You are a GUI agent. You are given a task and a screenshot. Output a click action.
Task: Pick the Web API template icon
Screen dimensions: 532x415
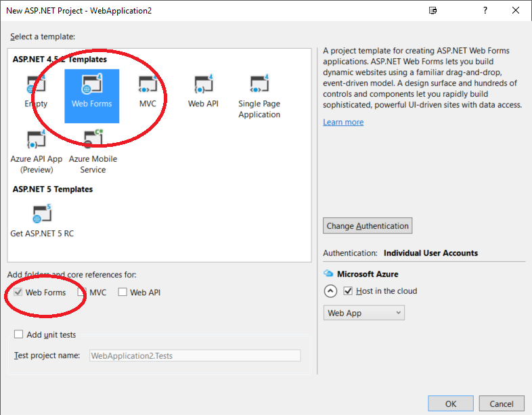(203, 84)
